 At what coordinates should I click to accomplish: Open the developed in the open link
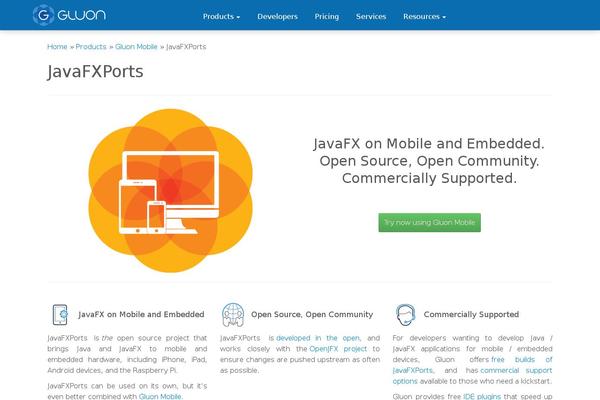click(318, 338)
